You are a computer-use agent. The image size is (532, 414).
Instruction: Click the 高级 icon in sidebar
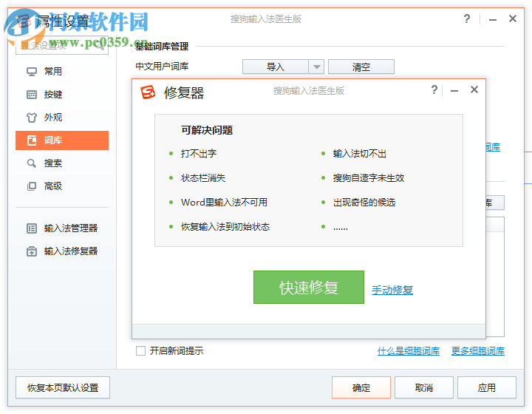[32, 186]
